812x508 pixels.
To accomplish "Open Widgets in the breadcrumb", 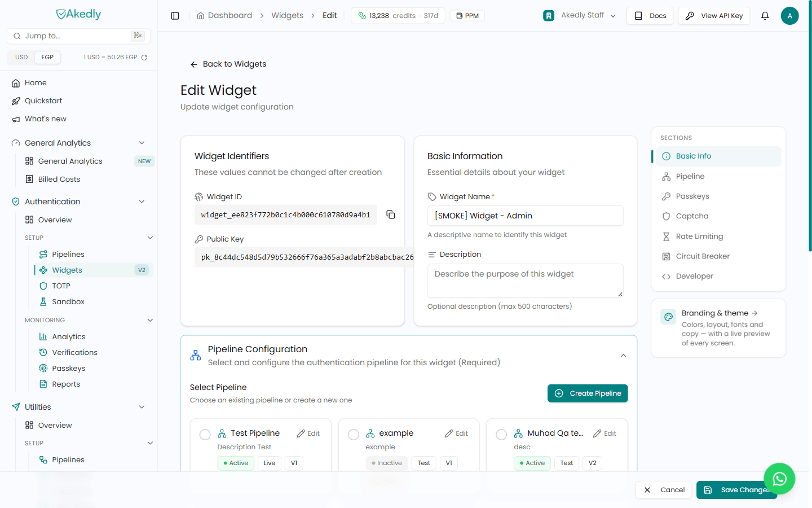I will pyautogui.click(x=288, y=16).
